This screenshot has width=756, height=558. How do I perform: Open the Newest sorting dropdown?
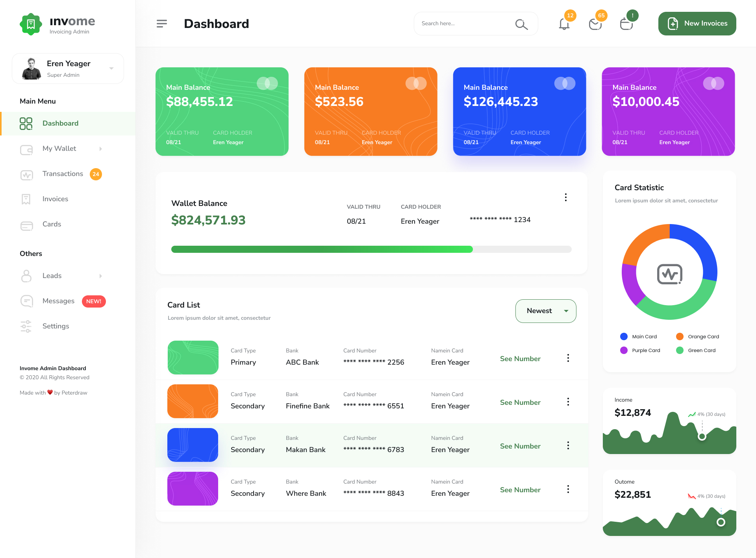click(x=546, y=311)
